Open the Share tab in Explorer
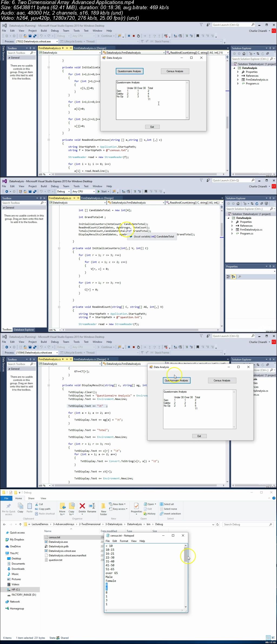The width and height of the screenshot is (277, 644). [x=31, y=498]
